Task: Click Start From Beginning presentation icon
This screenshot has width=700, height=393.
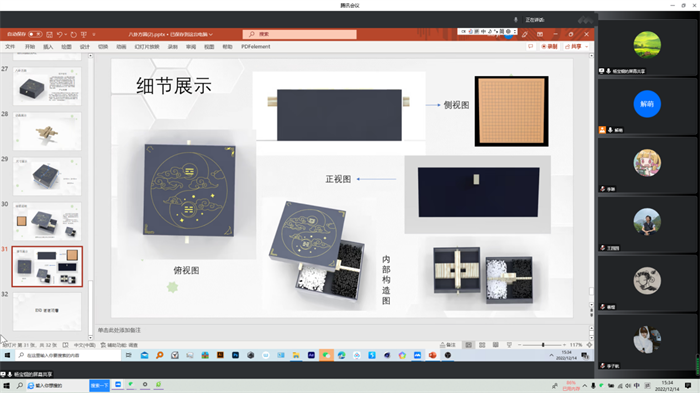Action: click(x=84, y=34)
